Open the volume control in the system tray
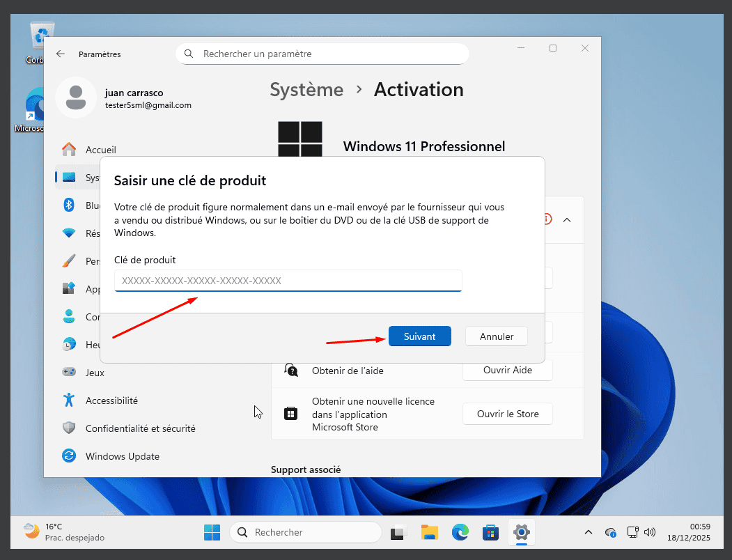The width and height of the screenshot is (732, 560). point(650,533)
